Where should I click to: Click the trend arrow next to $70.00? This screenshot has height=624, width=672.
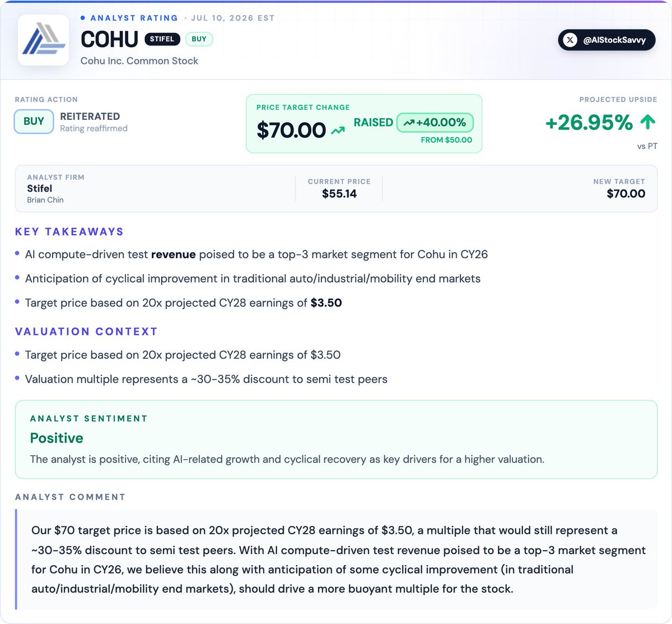[x=338, y=131]
